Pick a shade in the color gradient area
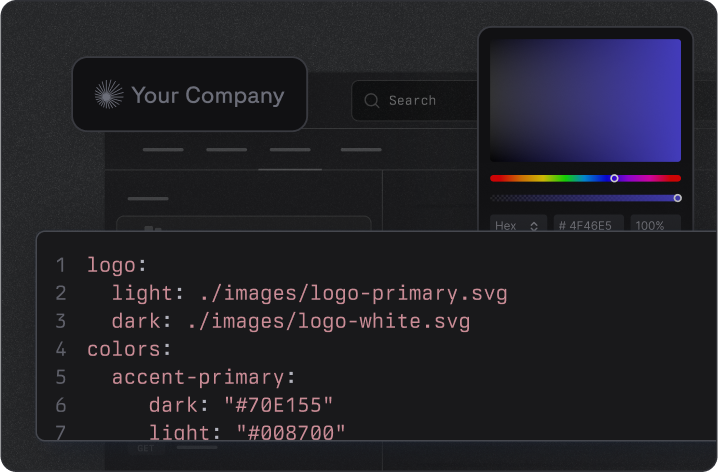Viewport: 718px width, 472px height. [x=585, y=100]
